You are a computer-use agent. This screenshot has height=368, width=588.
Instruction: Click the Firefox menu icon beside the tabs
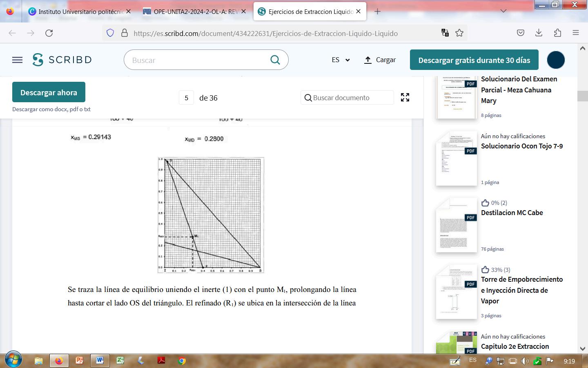(10, 11)
